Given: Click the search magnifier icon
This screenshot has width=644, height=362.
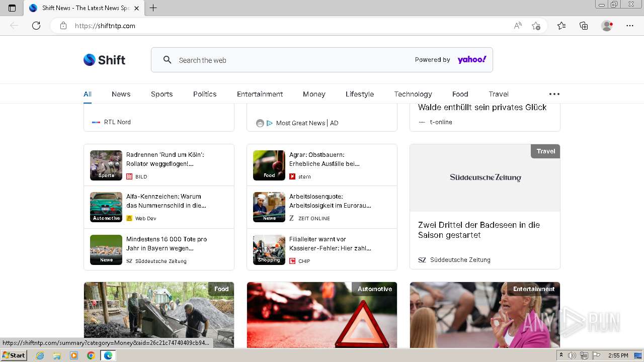Looking at the screenshot, I should click(168, 60).
